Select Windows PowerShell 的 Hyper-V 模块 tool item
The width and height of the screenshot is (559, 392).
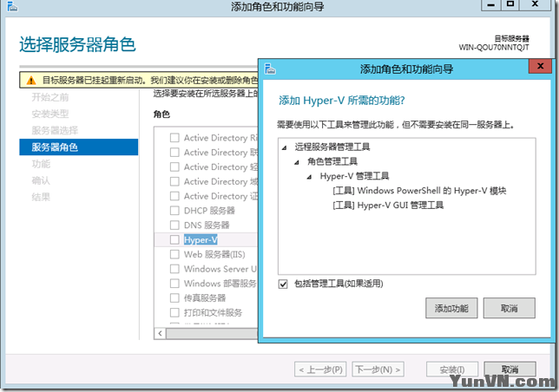coord(419,191)
